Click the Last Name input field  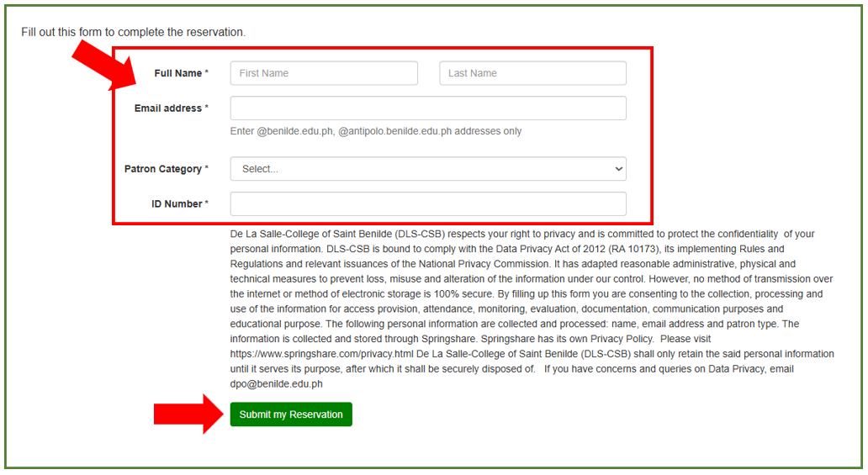point(532,73)
